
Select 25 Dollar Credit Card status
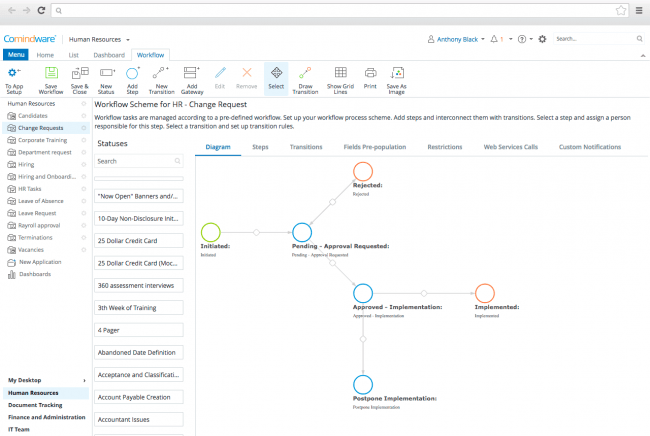[139, 241]
